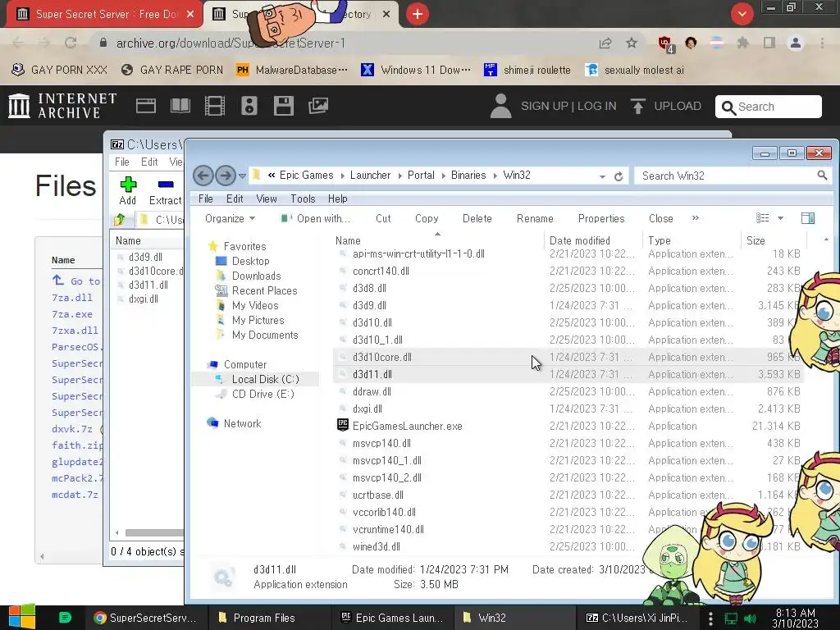The width and height of the screenshot is (840, 630).
Task: Click the SIGN UP link
Action: tap(545, 106)
